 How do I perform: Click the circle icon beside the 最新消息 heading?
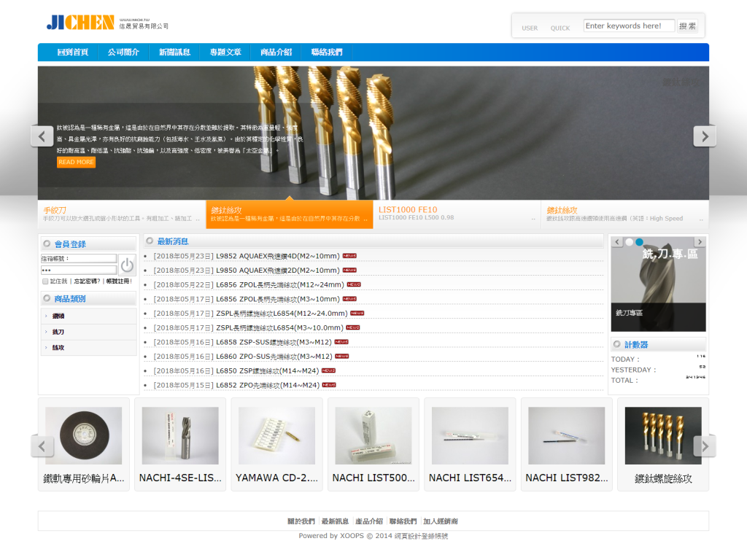pyautogui.click(x=150, y=241)
